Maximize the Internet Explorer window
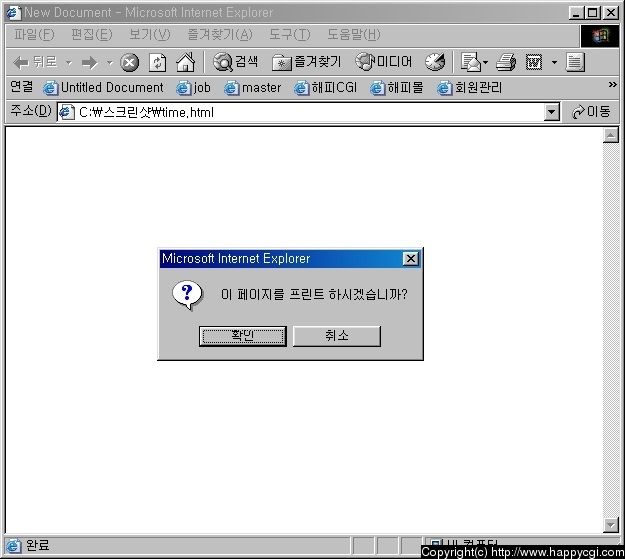This screenshot has width=625, height=559. 592,13
